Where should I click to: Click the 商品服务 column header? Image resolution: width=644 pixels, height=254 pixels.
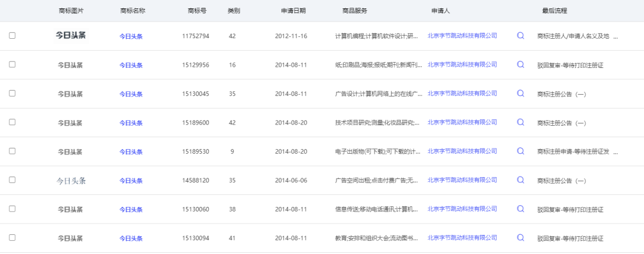coord(355,11)
